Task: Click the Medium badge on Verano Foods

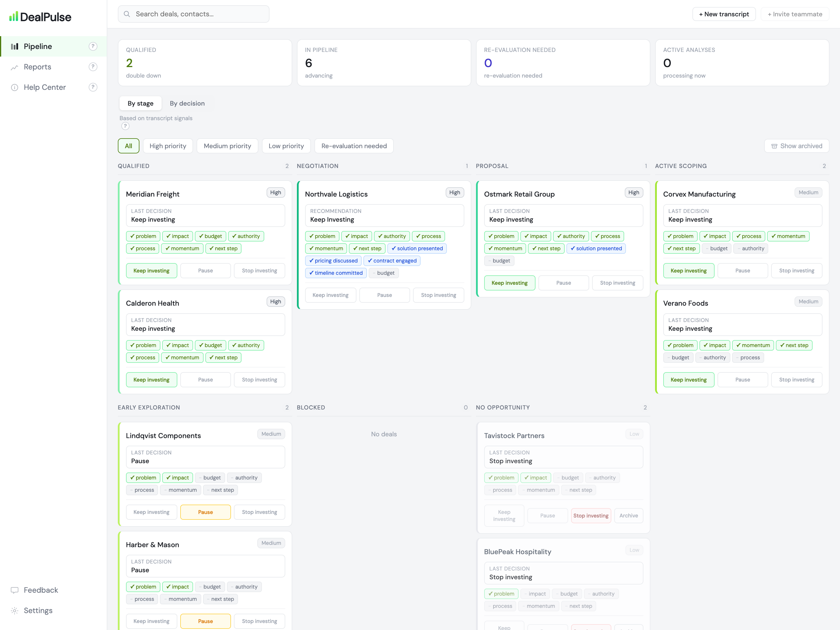Action: [808, 302]
